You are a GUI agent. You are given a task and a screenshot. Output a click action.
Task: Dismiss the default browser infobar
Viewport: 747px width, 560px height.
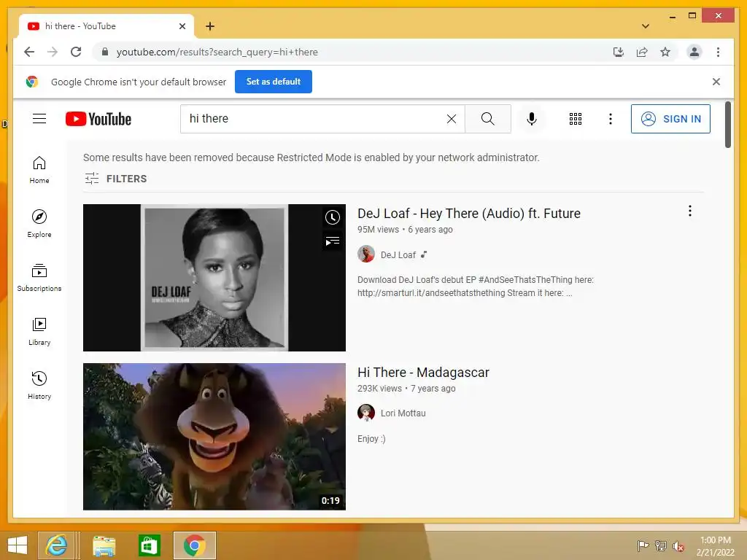716,82
